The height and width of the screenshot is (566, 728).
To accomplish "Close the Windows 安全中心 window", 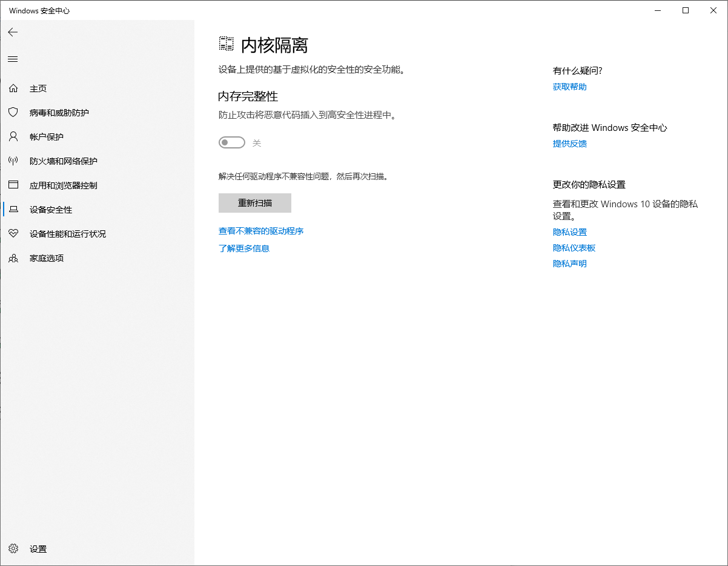I will point(713,10).
